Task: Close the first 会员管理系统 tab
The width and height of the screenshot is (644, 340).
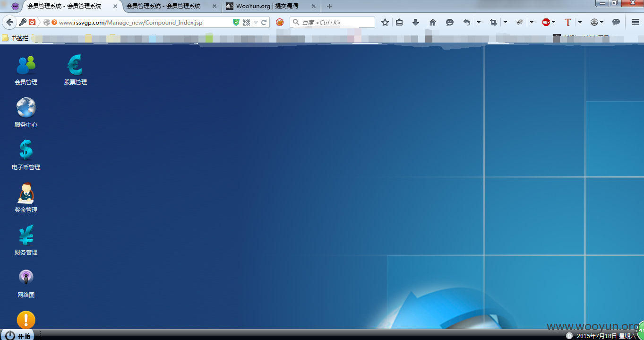Action: pos(115,6)
